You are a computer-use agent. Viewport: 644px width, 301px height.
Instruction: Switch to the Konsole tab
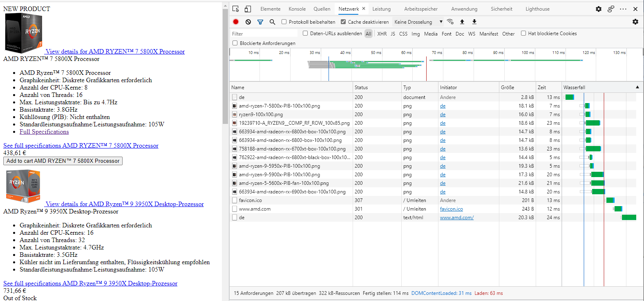click(297, 9)
